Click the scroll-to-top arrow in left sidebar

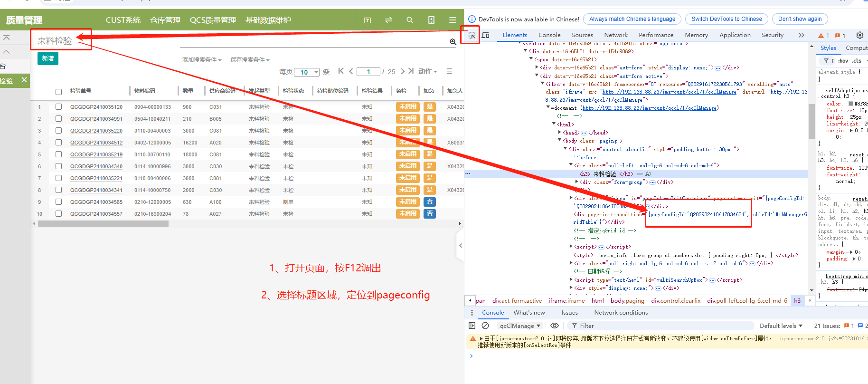pyautogui.click(x=6, y=37)
